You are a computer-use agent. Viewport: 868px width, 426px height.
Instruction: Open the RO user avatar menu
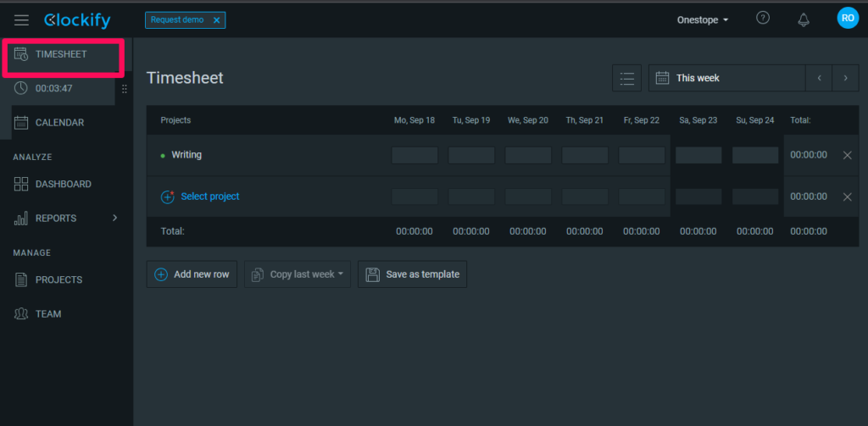click(x=848, y=19)
